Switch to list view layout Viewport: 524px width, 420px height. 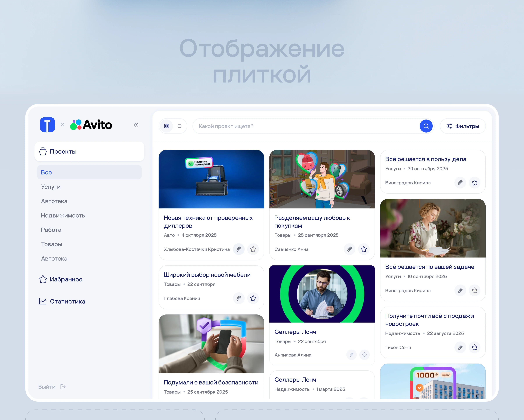[x=179, y=126]
